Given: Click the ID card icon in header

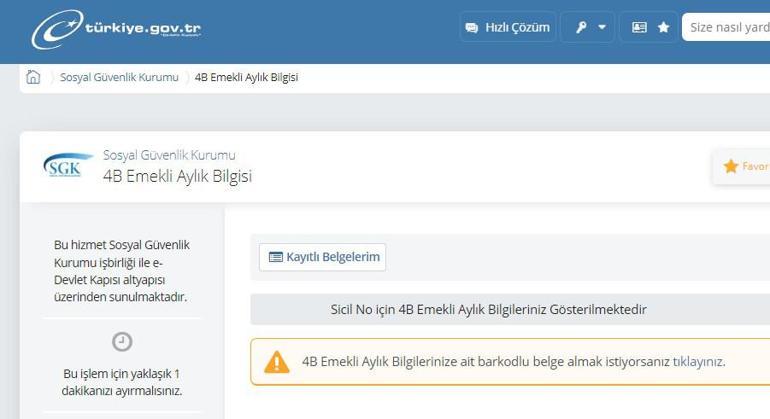Looking at the screenshot, I should point(639,28).
